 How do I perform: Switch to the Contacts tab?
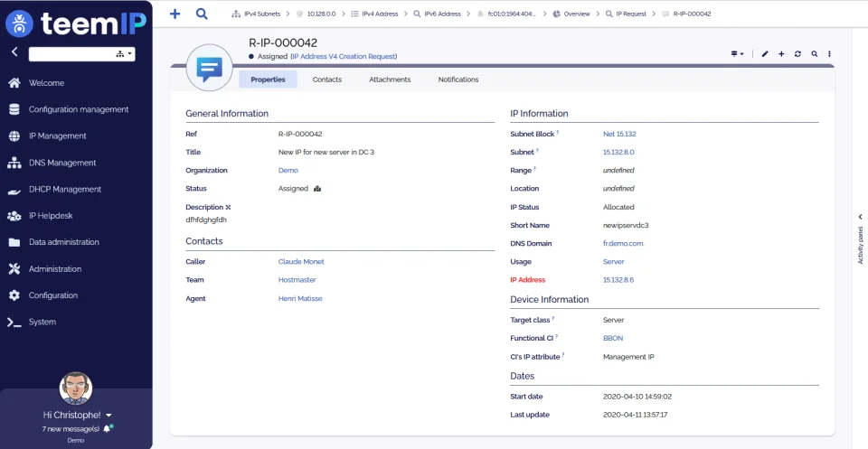(x=327, y=80)
